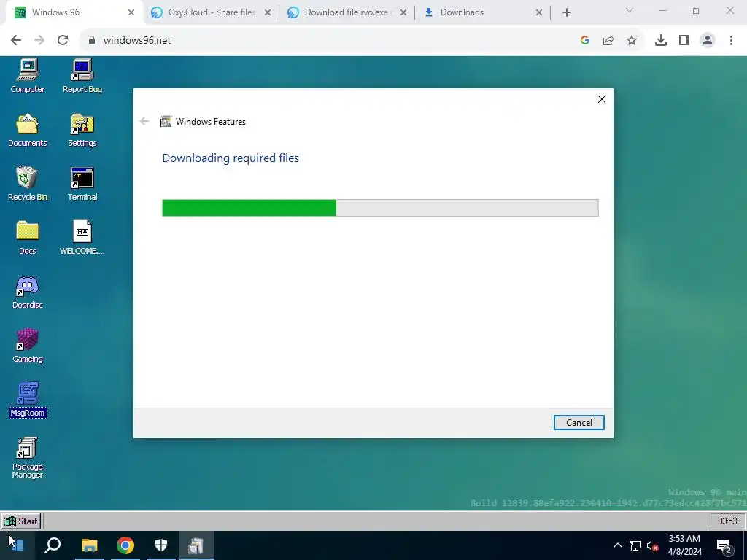This screenshot has width=747, height=560.
Task: Click the download progress bar
Action: pos(380,208)
